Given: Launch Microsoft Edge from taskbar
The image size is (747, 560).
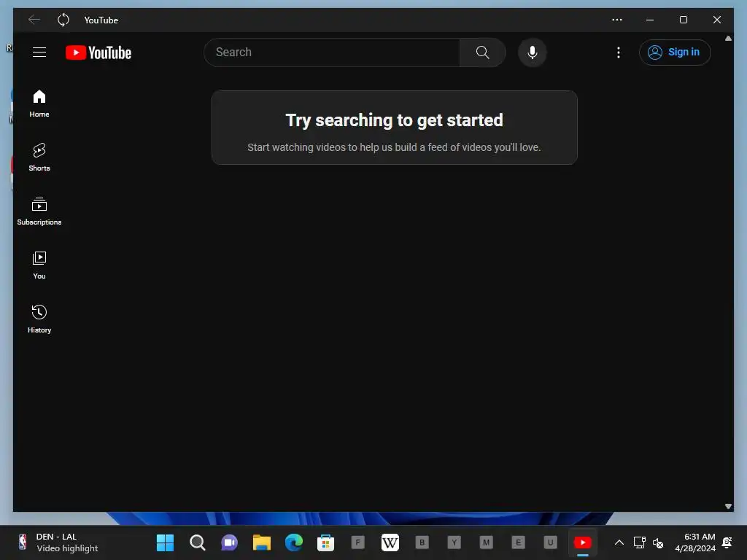Looking at the screenshot, I should (x=293, y=542).
